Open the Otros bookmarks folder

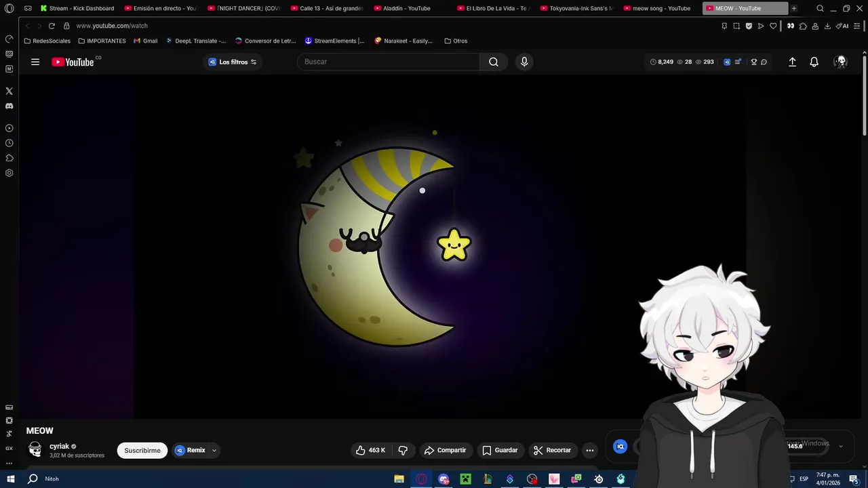click(456, 41)
